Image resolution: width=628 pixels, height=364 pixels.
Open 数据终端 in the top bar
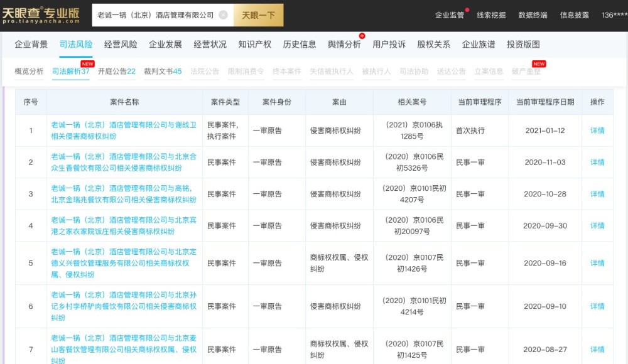tap(533, 15)
